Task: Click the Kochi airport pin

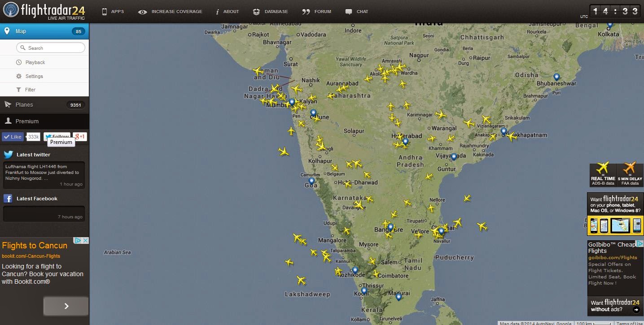Action: tap(364, 291)
